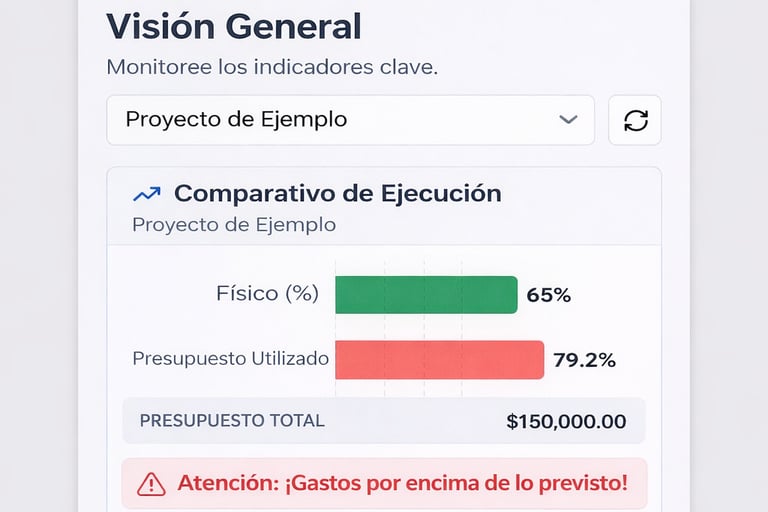Click the PRESUPUESTO TOTAL row
Viewport: 768px width, 512px height.
(x=384, y=421)
